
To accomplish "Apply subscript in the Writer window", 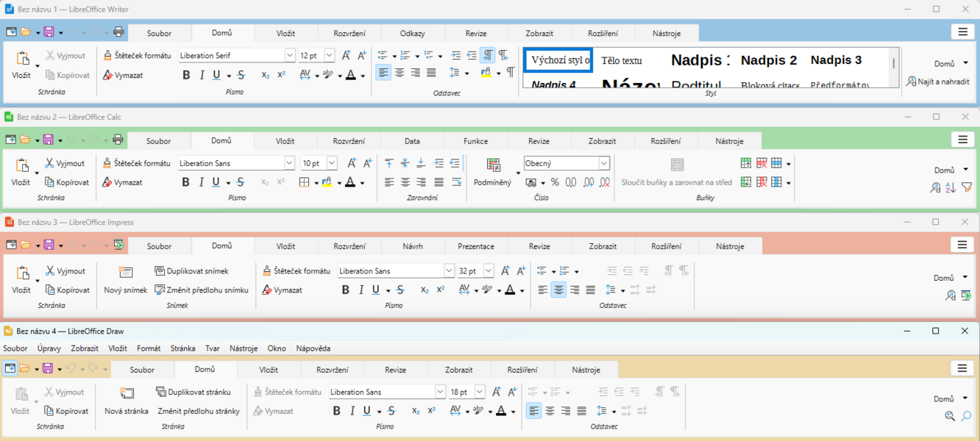I will 266,75.
